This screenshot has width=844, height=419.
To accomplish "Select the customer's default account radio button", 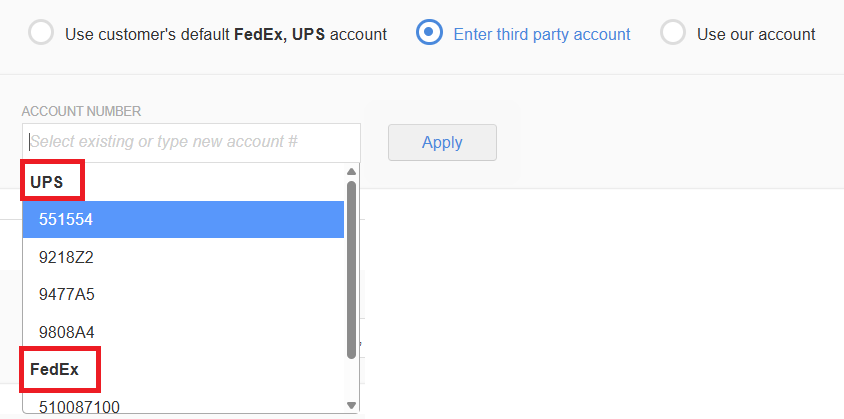I will (x=42, y=34).
